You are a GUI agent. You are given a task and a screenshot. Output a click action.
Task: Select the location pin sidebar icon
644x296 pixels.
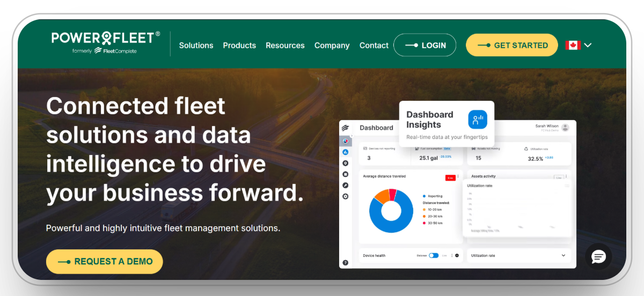346,163
